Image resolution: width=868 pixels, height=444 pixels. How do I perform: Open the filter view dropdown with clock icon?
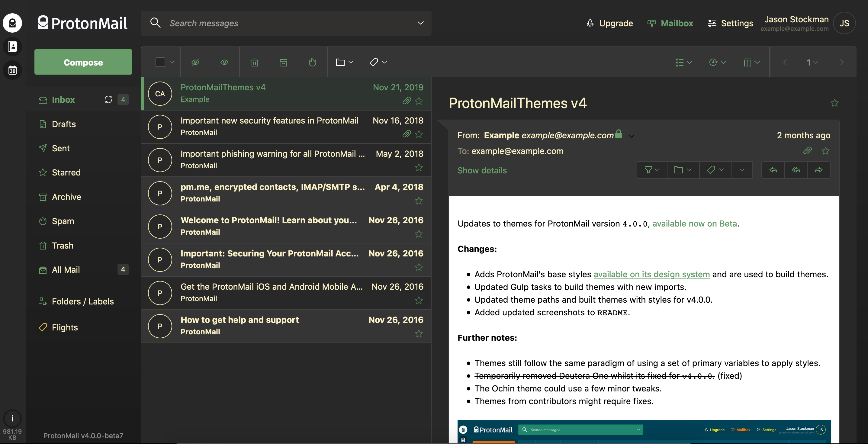pyautogui.click(x=718, y=62)
